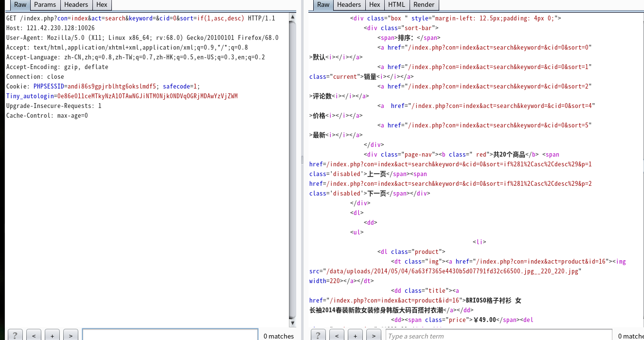
Task: Click previous match arrow in request pane
Action: (34, 335)
